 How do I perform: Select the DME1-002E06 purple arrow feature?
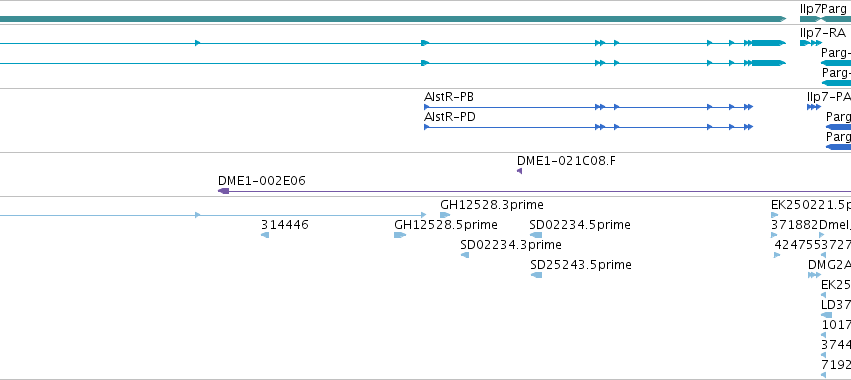coord(223,191)
